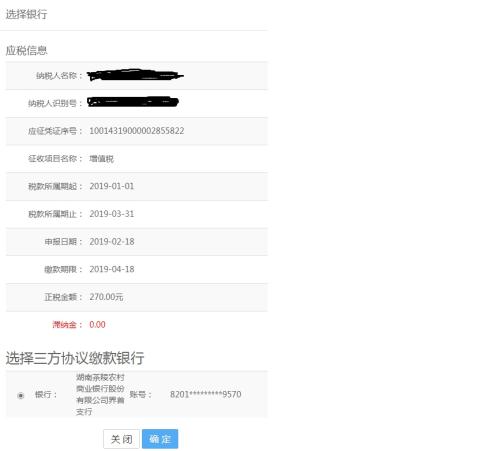This screenshot has width=499, height=451.
Task: Click the payment deadline 2019-04-18
Action: [x=112, y=269]
